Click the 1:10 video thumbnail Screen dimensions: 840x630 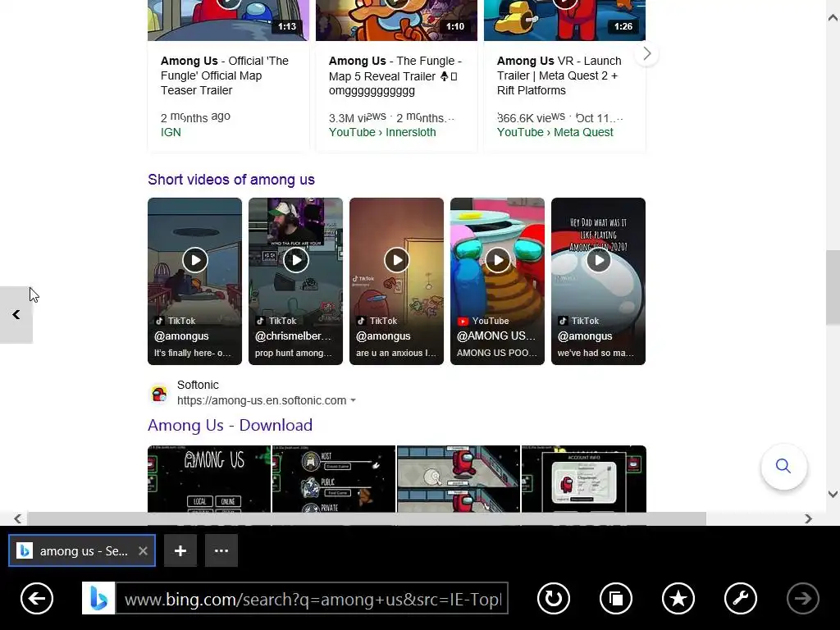(x=396, y=21)
